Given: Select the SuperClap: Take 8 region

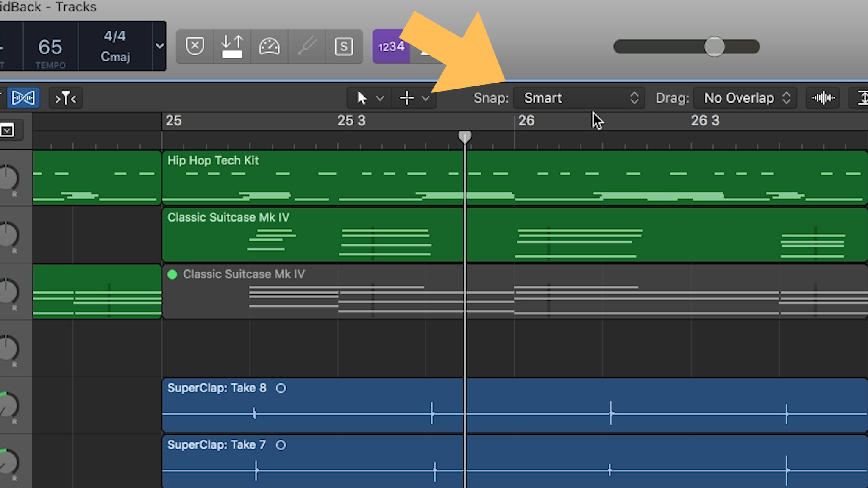Looking at the screenshot, I should [x=515, y=405].
